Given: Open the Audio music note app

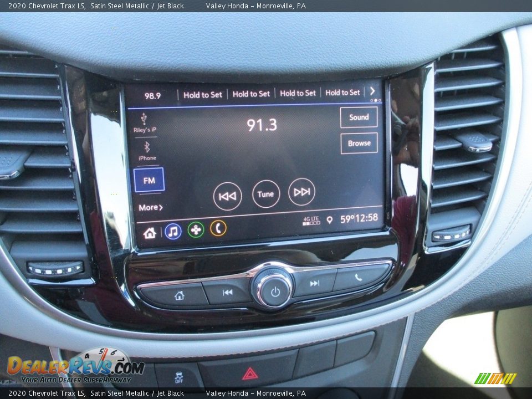Looking at the screenshot, I should 173,232.
